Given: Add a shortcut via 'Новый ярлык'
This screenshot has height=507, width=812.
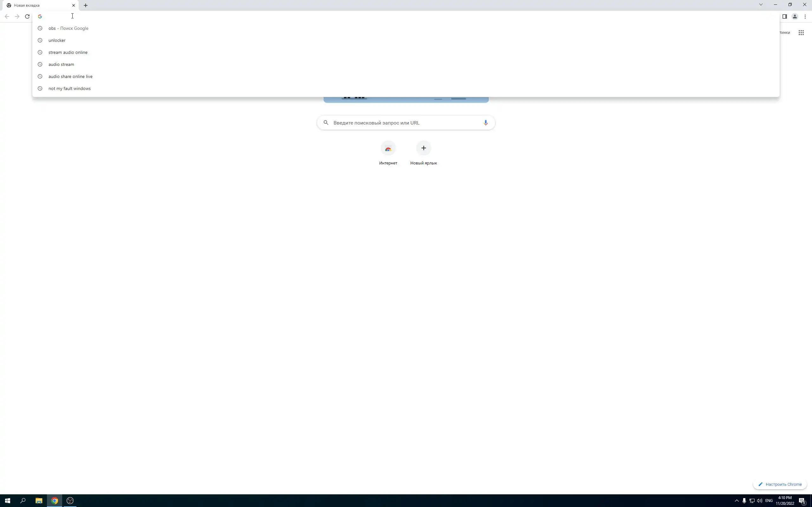Looking at the screenshot, I should coord(423,149).
